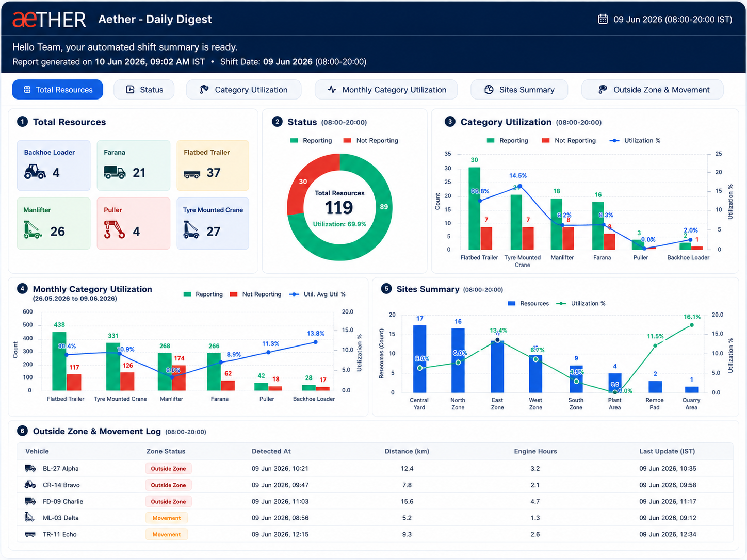Click the Category Utilization tab icon

(x=204, y=90)
